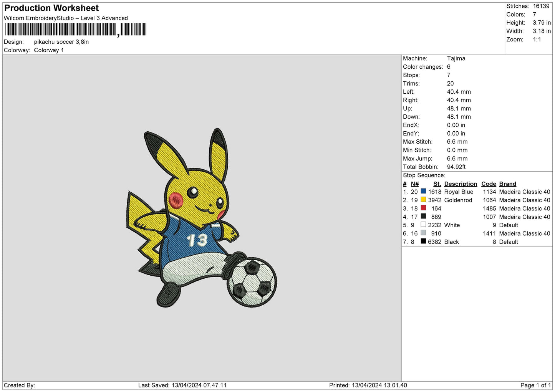Click the Trims value 20
Image resolution: width=555 pixels, height=392 pixels.
450,84
